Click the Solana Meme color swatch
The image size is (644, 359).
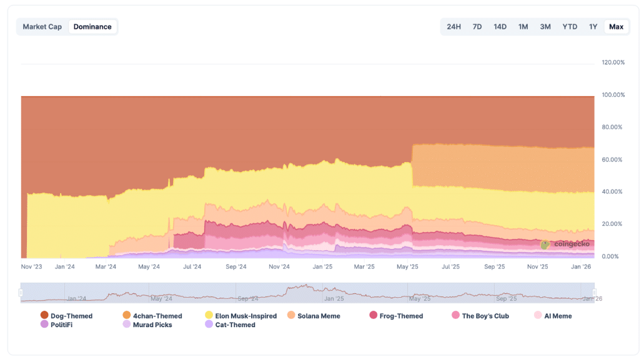coord(291,316)
